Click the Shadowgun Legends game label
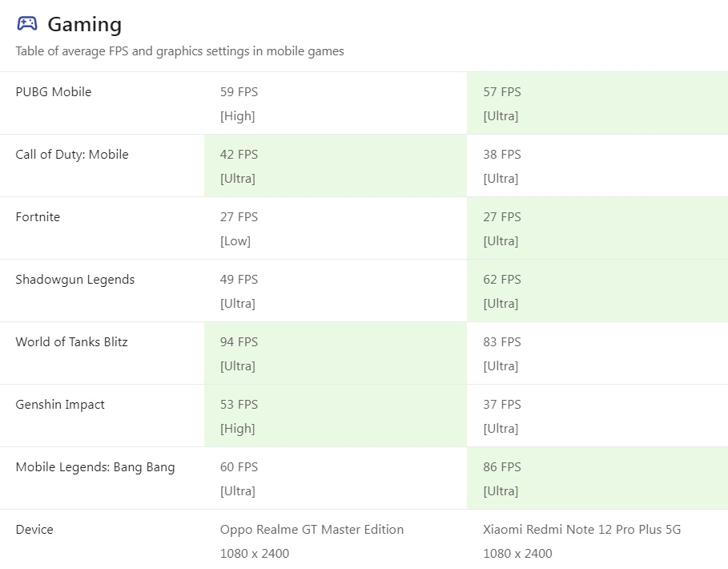 click(75, 280)
